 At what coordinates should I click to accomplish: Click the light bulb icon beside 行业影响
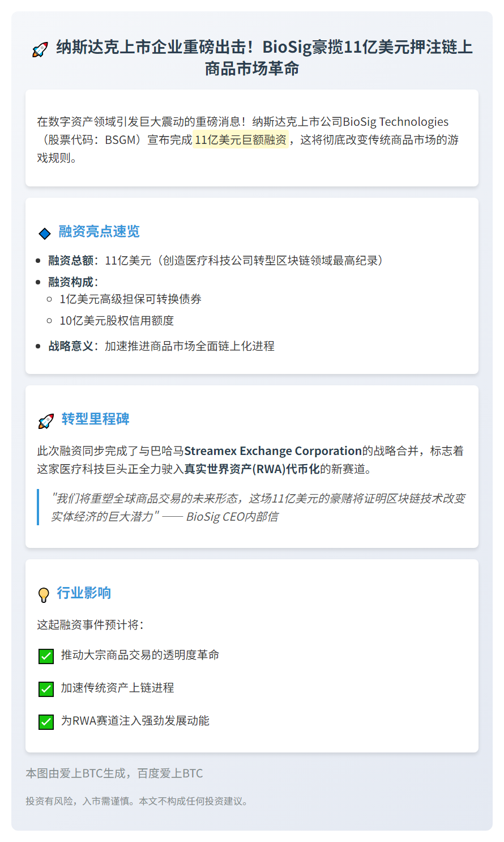[x=44, y=594]
